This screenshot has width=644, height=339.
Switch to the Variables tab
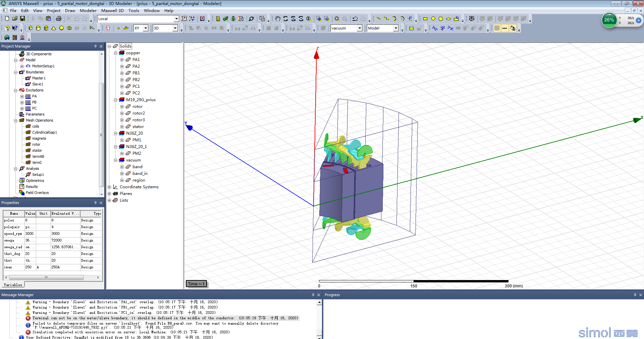13,285
